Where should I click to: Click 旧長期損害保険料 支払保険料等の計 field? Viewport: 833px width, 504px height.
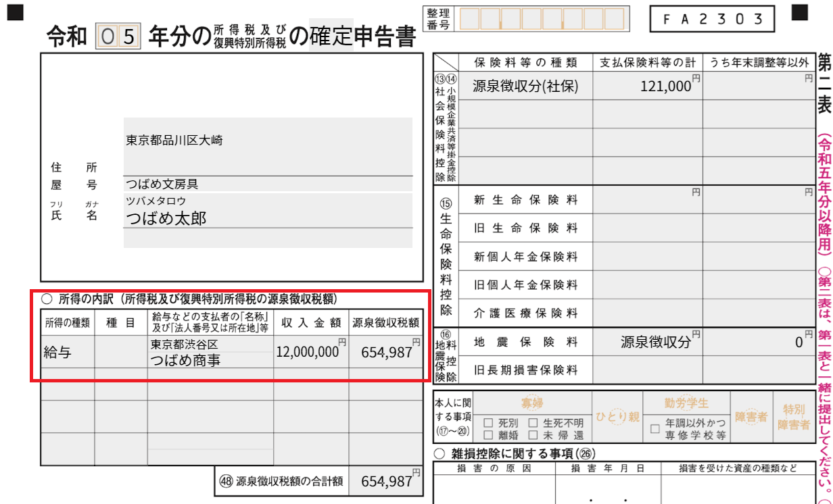pyautogui.click(x=648, y=370)
